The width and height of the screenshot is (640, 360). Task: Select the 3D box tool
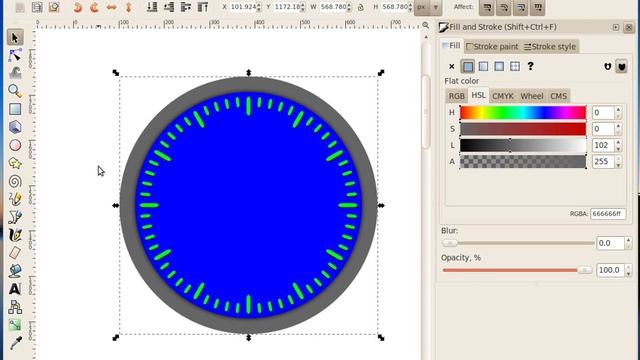tap(15, 127)
